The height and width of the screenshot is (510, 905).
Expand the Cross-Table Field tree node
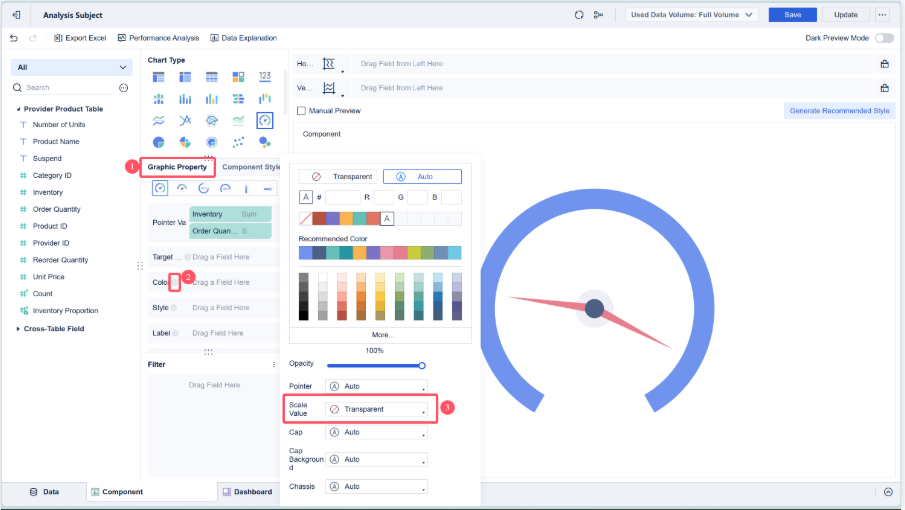(18, 328)
